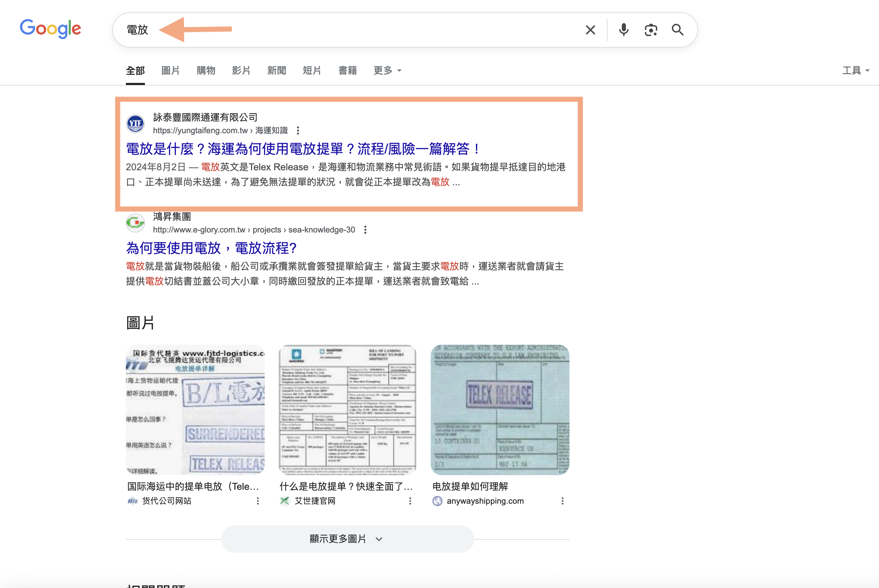Open the Maersk bill of lading thumbnail
This screenshot has height=588, width=879.
tap(348, 410)
